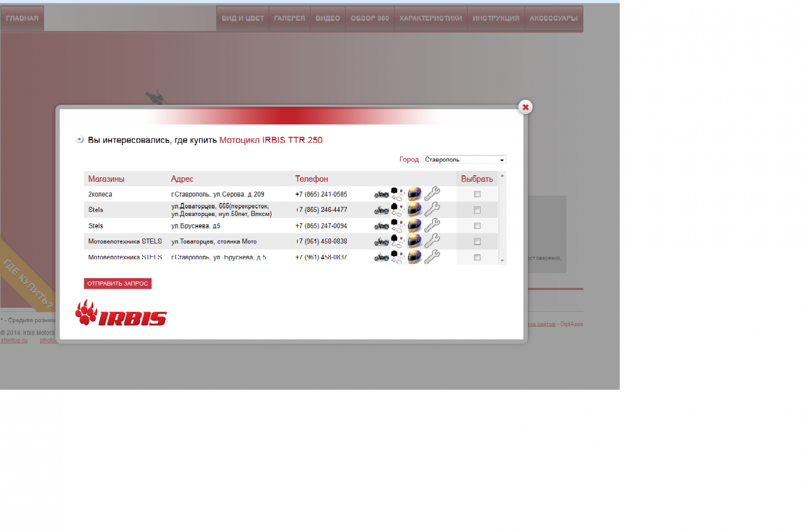Click motorcycle icon for Мотовелотехника STELS 458-0838
Viewport: 802px width, 532px height.
click(x=381, y=241)
